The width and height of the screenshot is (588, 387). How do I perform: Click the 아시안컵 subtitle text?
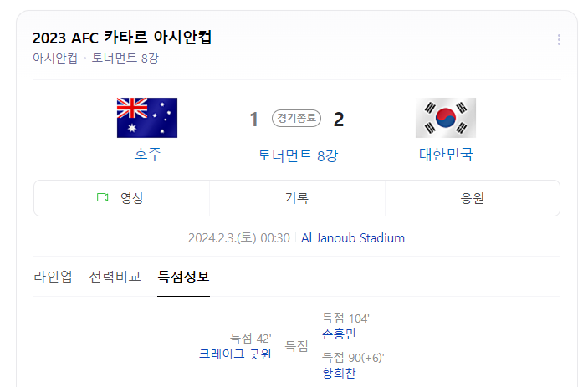coord(55,58)
